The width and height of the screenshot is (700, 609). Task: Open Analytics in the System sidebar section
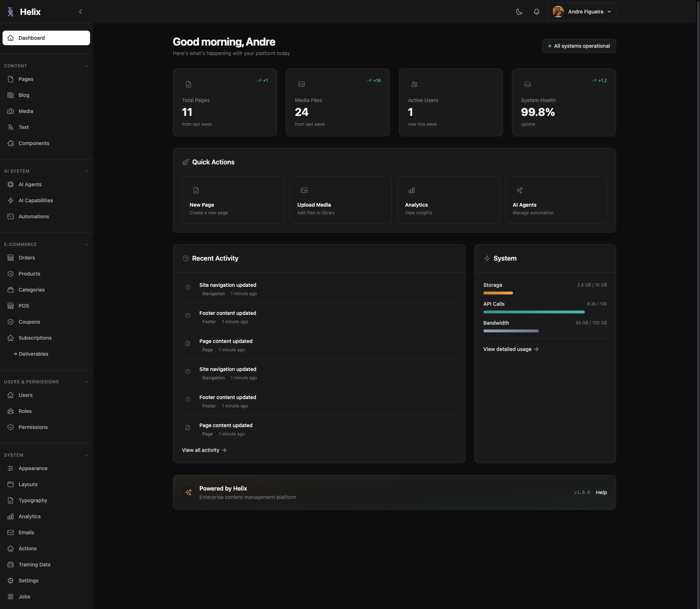(x=46, y=516)
